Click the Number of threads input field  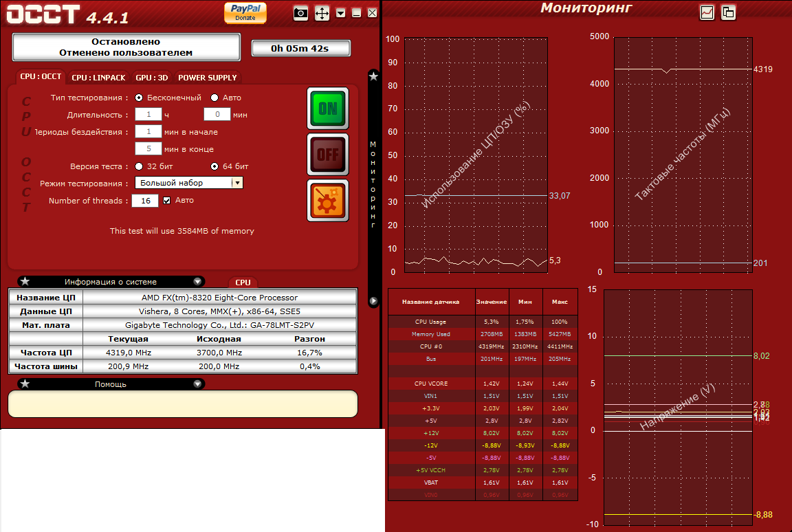click(x=146, y=201)
